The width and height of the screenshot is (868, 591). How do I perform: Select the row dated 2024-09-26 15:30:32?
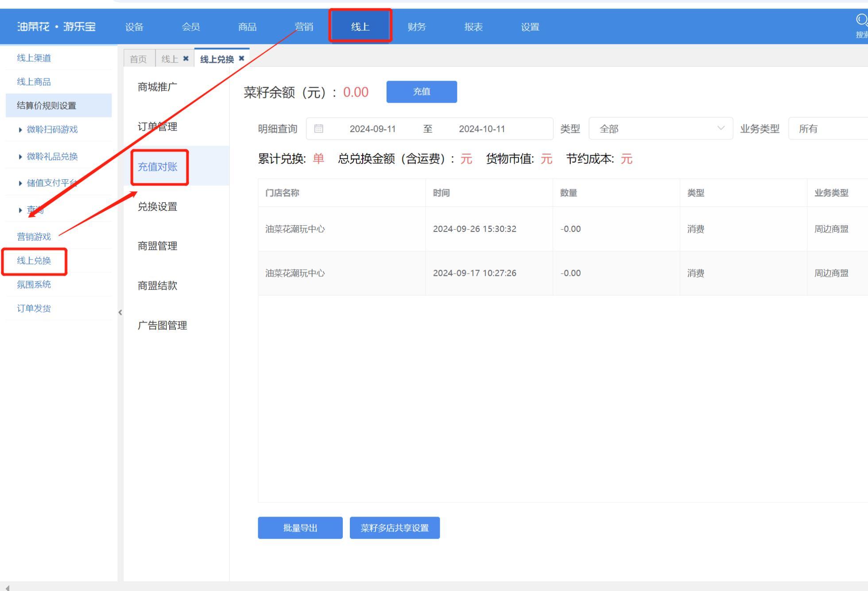563,229
